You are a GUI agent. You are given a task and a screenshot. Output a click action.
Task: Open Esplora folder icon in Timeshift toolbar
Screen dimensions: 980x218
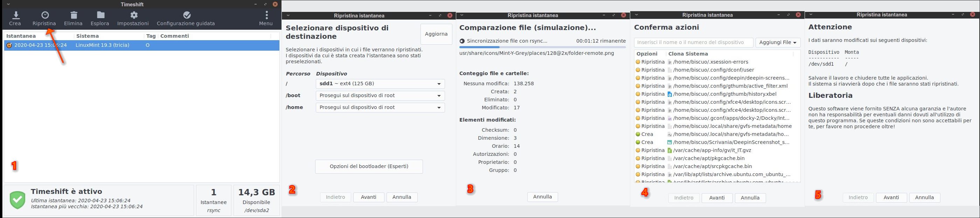(100, 15)
